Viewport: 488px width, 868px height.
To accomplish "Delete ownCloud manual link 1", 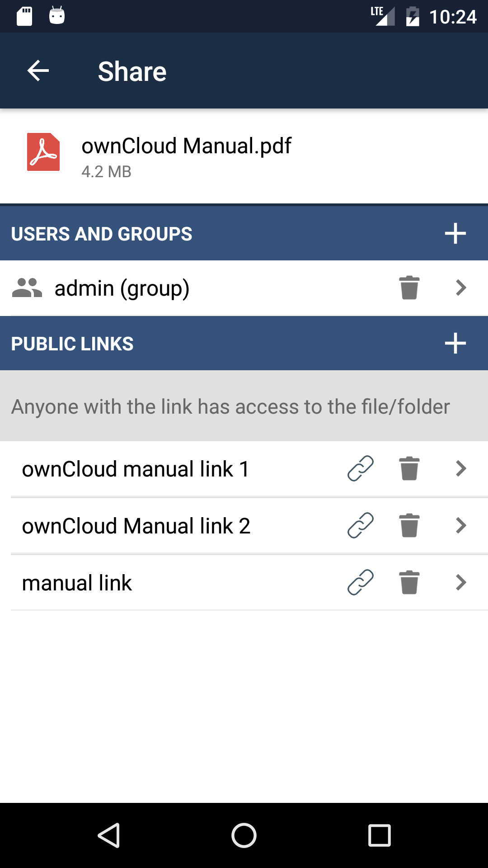I will [x=409, y=468].
